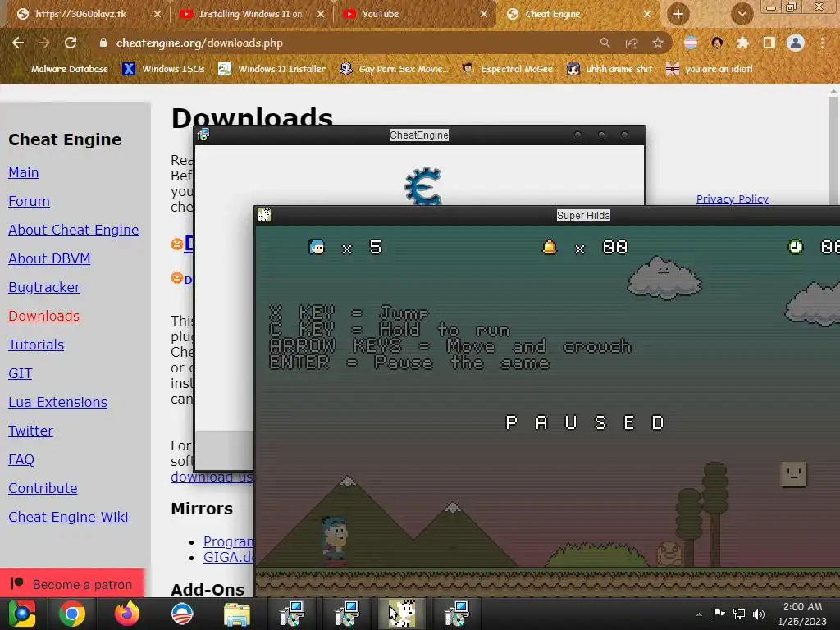Expand the tab search chevron

pyautogui.click(x=742, y=14)
